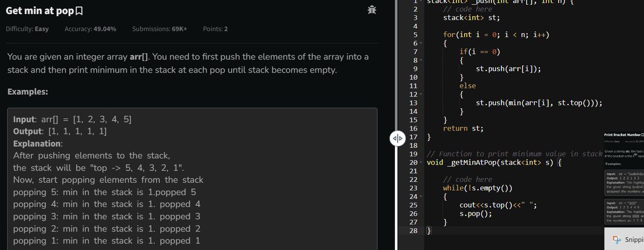Collapse _getMinAtPop function fold at line 20

pyautogui.click(x=421, y=162)
